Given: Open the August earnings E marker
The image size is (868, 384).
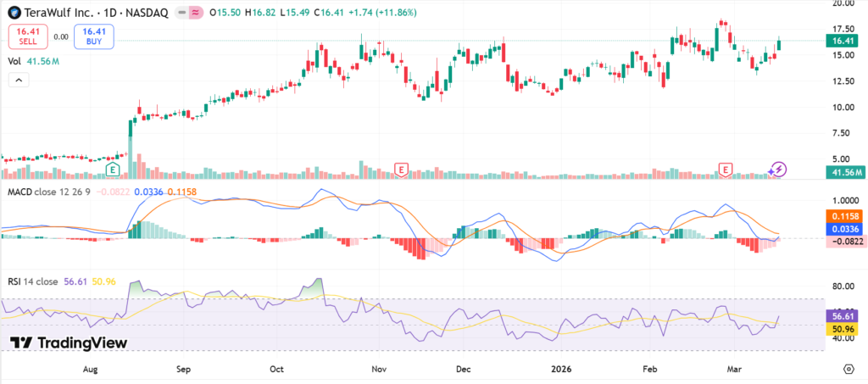Looking at the screenshot, I should pos(112,170).
